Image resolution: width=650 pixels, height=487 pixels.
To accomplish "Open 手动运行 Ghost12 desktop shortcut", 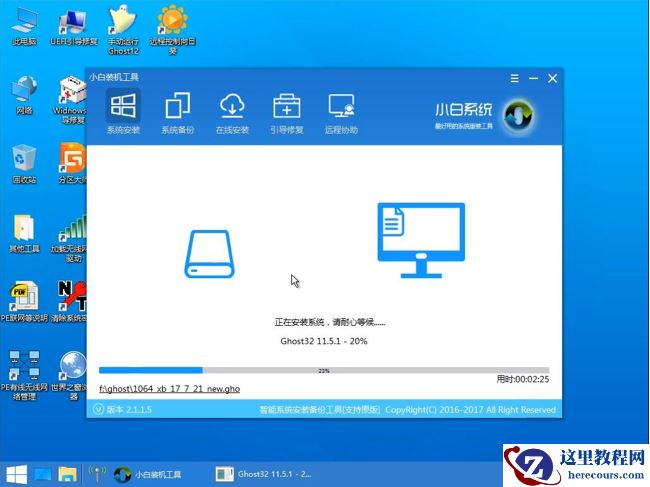I will 123,30.
